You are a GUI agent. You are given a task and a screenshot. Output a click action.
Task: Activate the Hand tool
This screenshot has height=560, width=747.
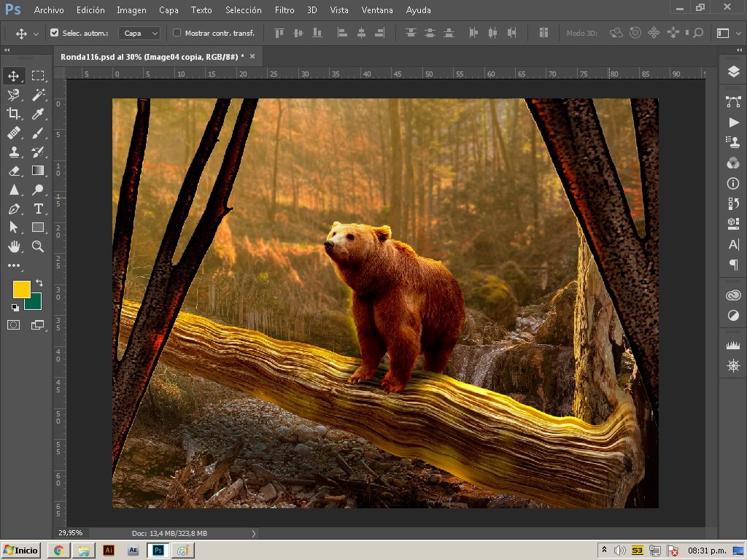click(x=13, y=246)
